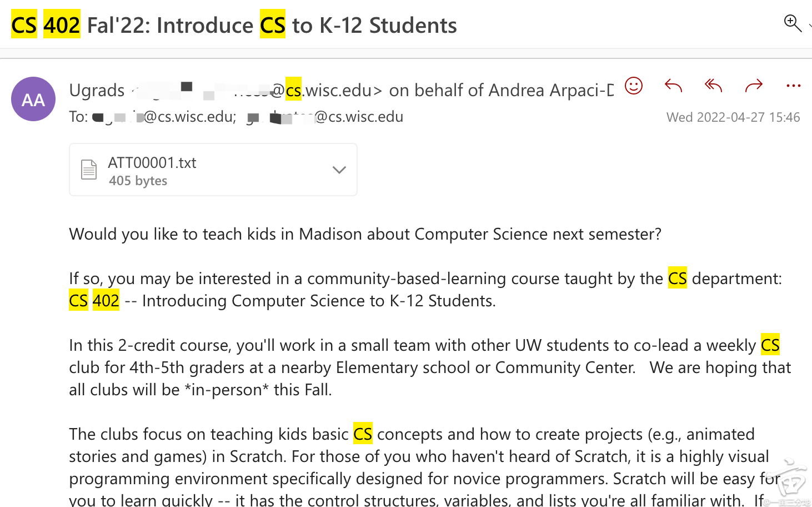Click the purple AA sender avatar

(x=33, y=99)
